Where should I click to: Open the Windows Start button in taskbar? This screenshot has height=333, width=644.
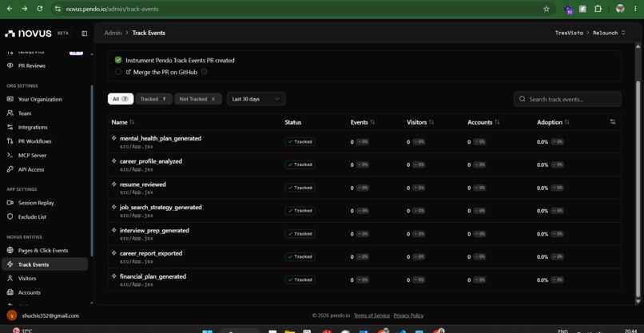[208, 331]
